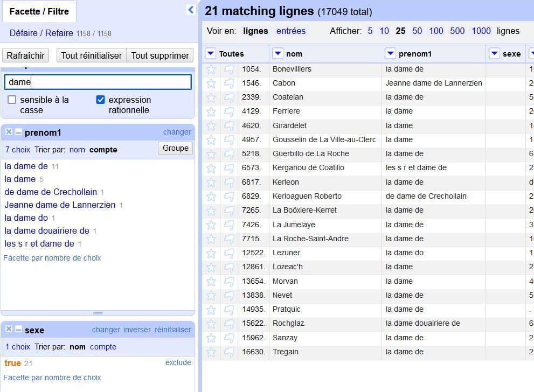
Task: Click changer link in prenom1 facet
Action: pos(177,132)
